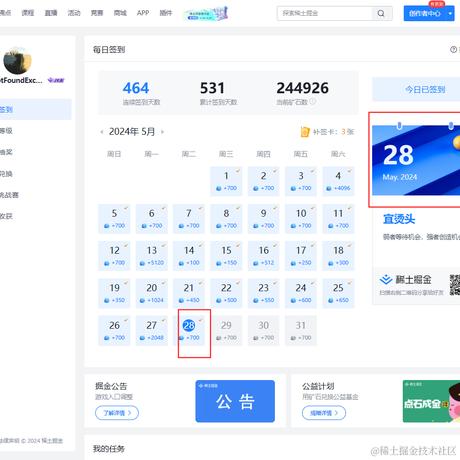
Task: Click the 531 total sign-in days count
Action: tap(212, 88)
